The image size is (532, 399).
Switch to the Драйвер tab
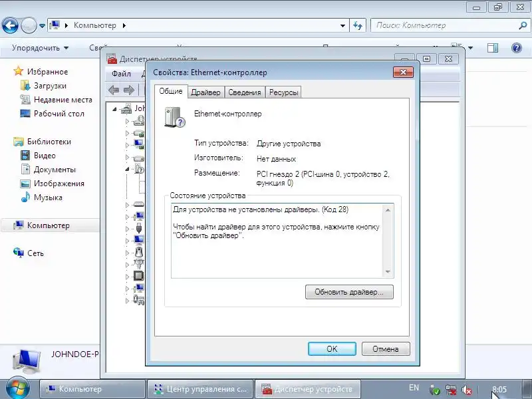pos(205,92)
